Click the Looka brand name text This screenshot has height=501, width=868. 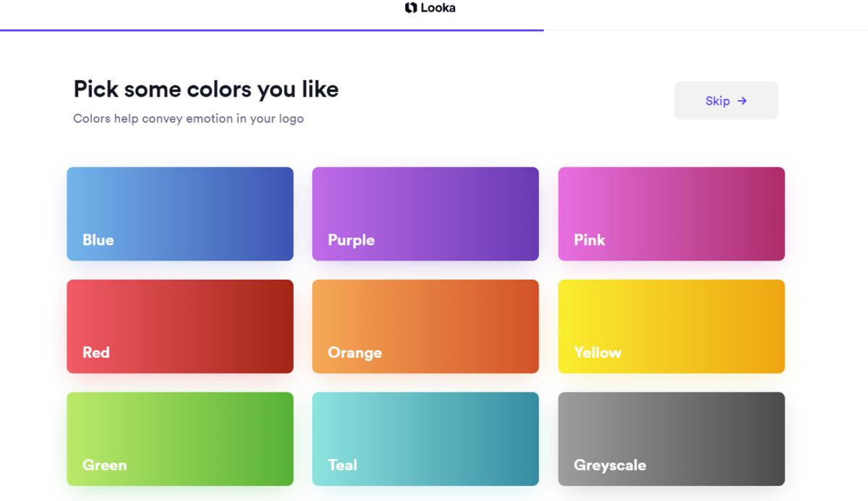click(x=438, y=8)
